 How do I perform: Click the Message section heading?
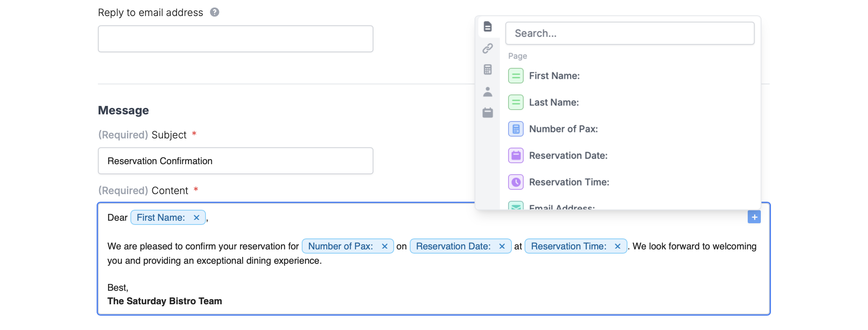point(123,111)
